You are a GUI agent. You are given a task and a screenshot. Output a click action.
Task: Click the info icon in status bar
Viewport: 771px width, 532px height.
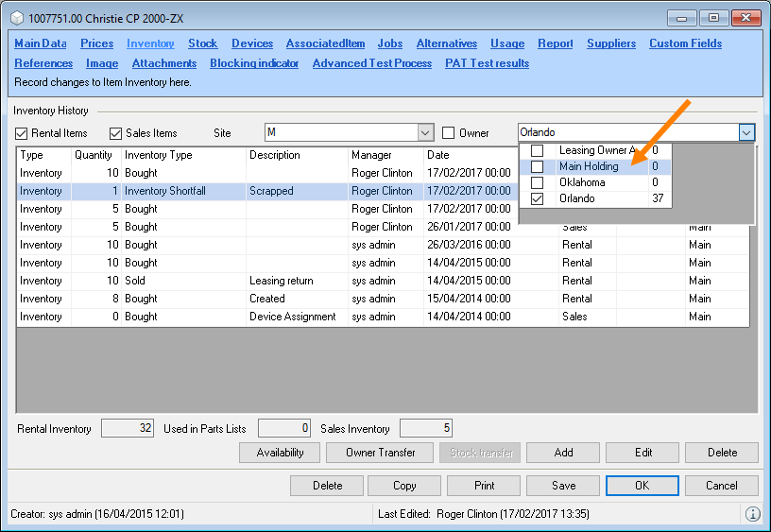click(753, 514)
